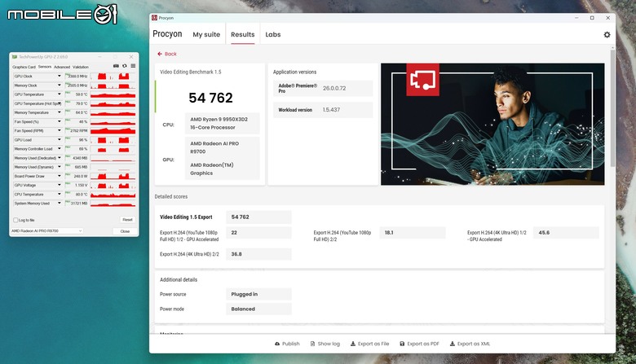Open GPU Voltage sensor dropdown
Screen dimensions: 636x364
tap(60, 185)
